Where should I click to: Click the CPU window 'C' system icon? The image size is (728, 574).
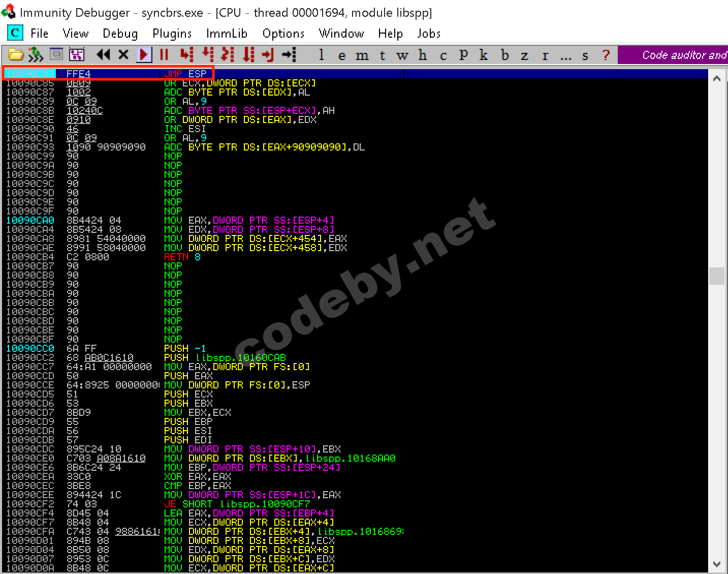15,33
